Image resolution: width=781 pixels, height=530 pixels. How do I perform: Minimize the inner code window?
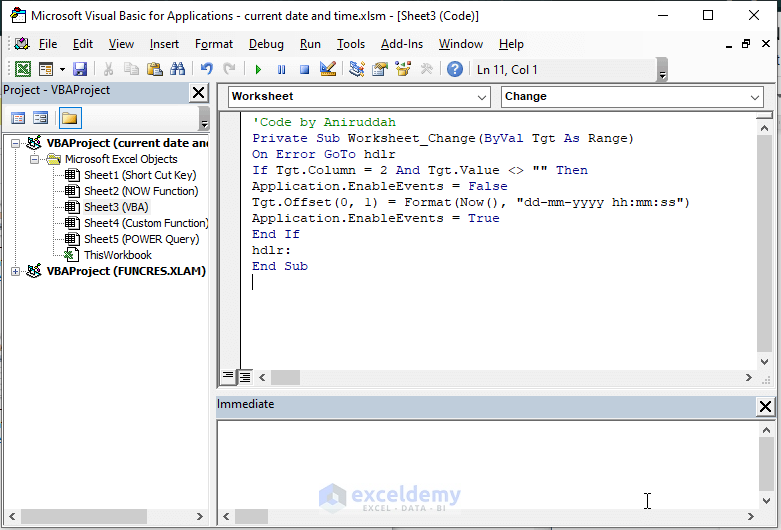point(729,45)
